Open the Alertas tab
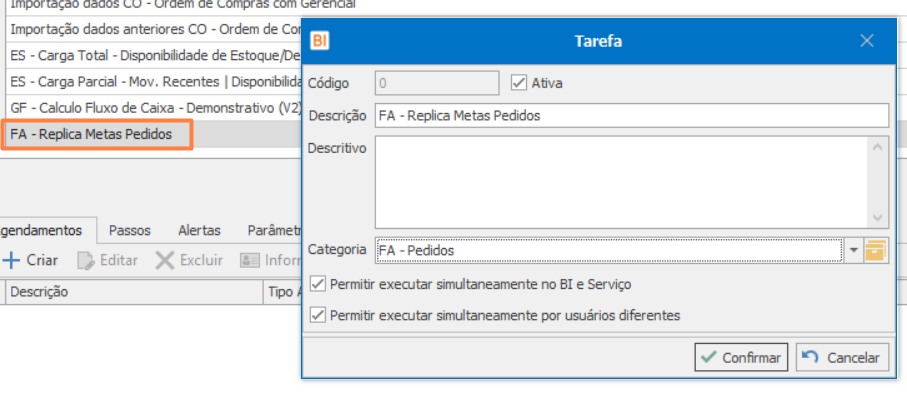This screenshot has width=907, height=402. coord(199,230)
